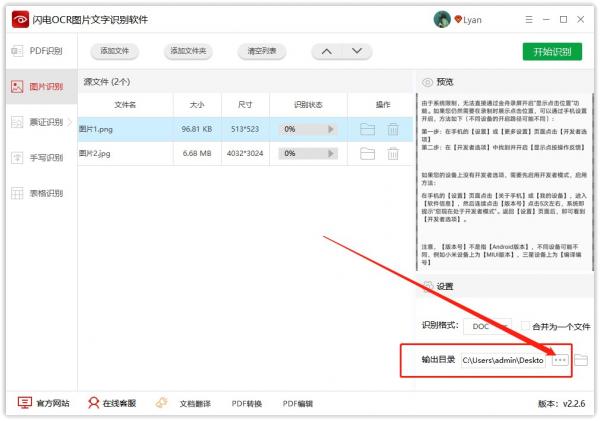This screenshot has height=421, width=600.
Task: Click the icon beside 文档翻译
Action: 162,403
